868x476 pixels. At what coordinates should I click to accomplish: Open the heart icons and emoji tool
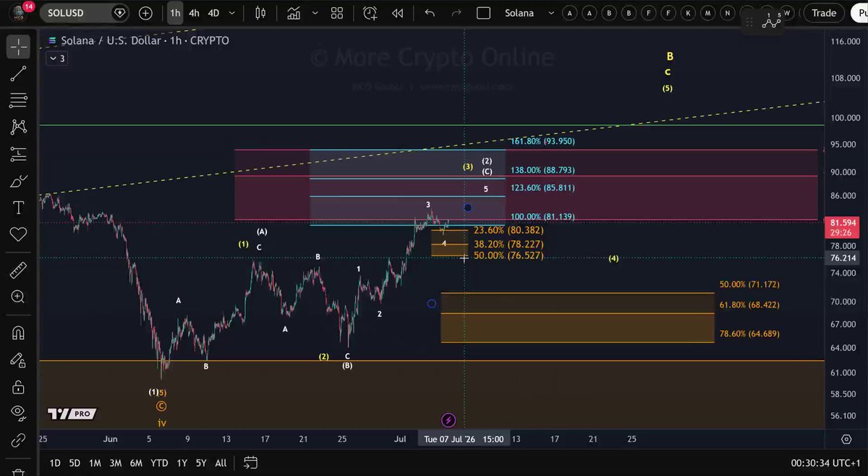click(x=19, y=234)
